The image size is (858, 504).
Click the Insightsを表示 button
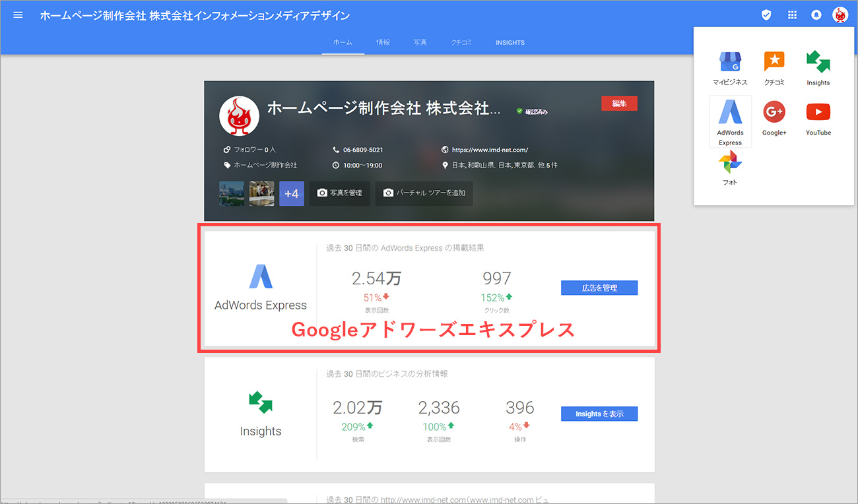pos(599,414)
